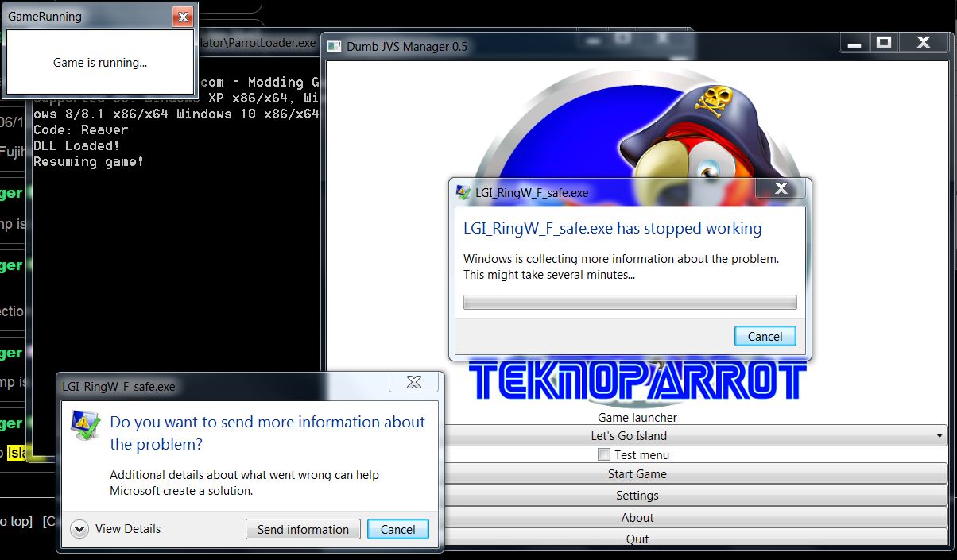Screen dimensions: 957x560
Task: Click the 'DLL Loaded!' console line
Action: (x=77, y=145)
